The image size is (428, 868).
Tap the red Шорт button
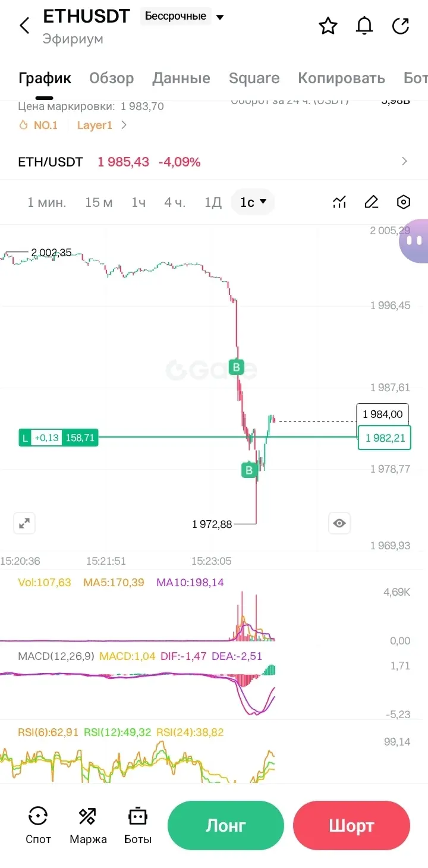point(351,825)
